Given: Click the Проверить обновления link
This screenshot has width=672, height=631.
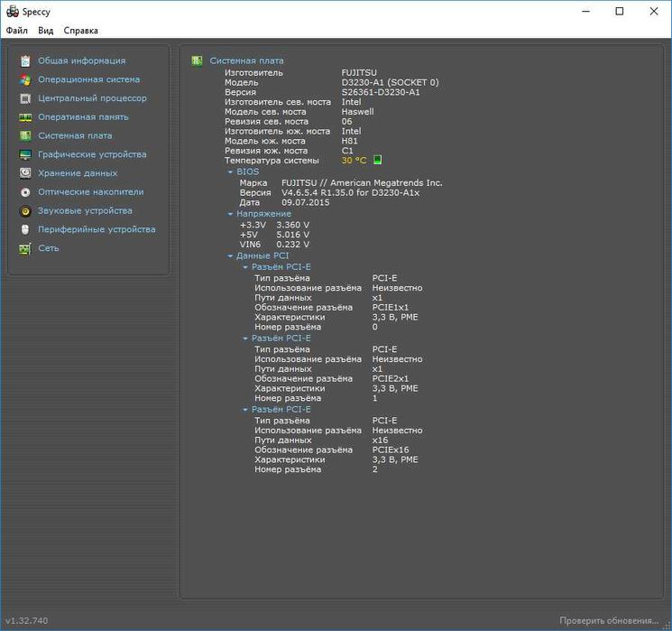Looking at the screenshot, I should tap(609, 621).
